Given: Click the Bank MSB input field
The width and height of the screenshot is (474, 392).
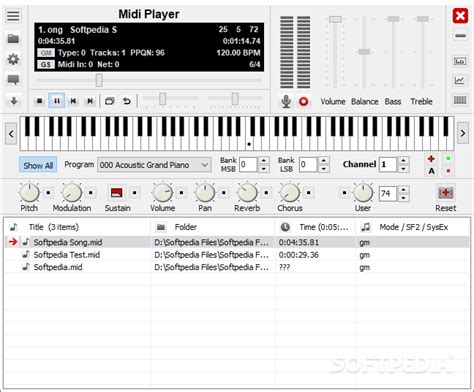Looking at the screenshot, I should click(249, 164).
